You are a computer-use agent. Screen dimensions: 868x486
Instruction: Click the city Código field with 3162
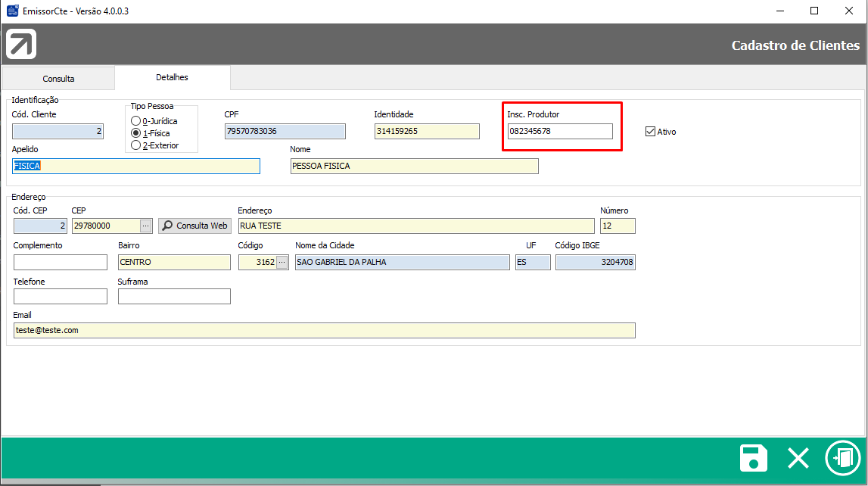coord(257,263)
